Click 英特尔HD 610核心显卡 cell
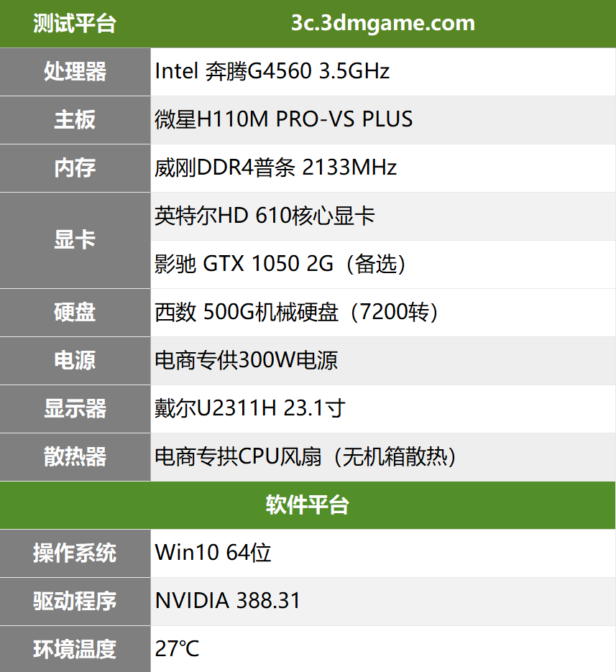 click(383, 216)
